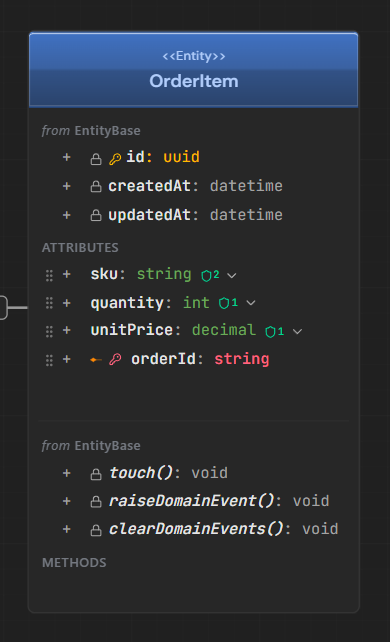Click the lock icon beside updatedAt
This screenshot has width=390, height=642.
click(x=96, y=215)
